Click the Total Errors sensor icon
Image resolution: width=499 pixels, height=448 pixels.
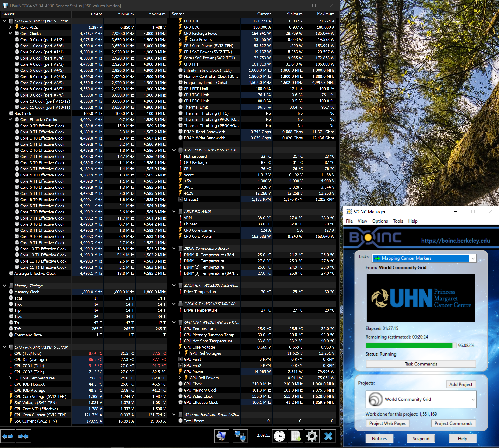coord(180,421)
